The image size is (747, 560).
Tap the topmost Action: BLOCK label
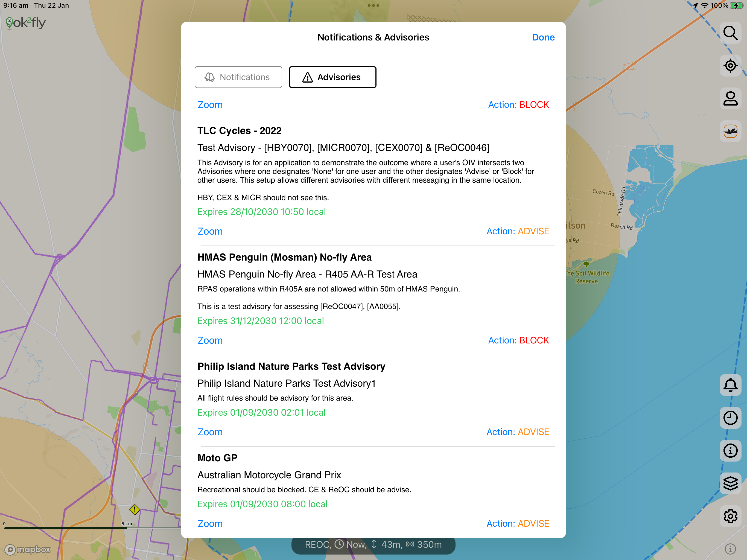point(518,105)
